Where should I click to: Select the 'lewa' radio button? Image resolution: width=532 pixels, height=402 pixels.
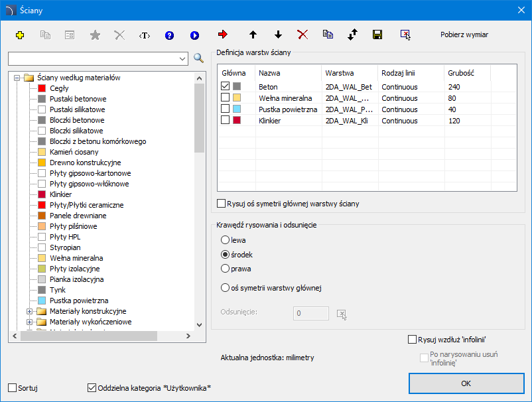coord(226,239)
